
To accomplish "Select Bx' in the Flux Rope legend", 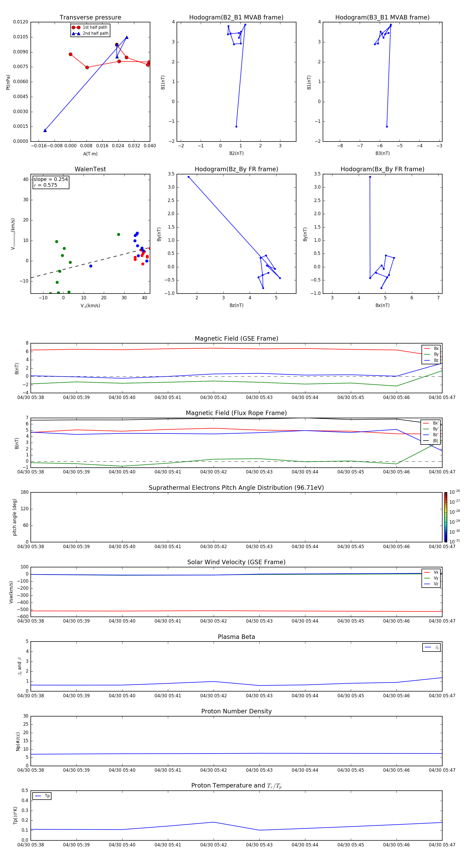I will click(x=431, y=423).
